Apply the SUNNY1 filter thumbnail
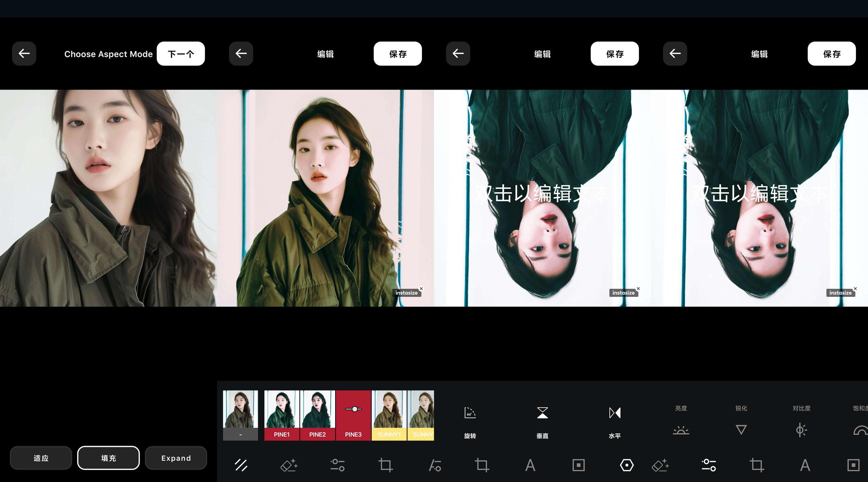Image resolution: width=868 pixels, height=482 pixels. pos(389,415)
